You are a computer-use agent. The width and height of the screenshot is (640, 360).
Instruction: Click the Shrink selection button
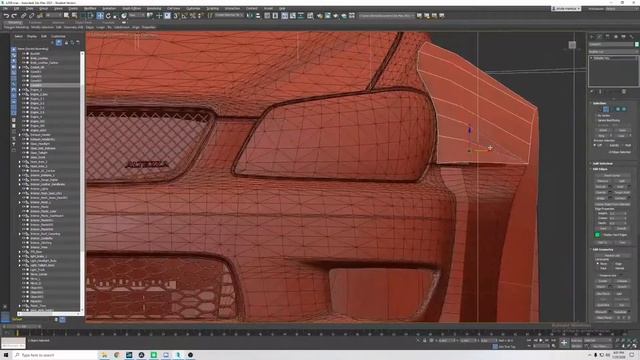pos(603,130)
